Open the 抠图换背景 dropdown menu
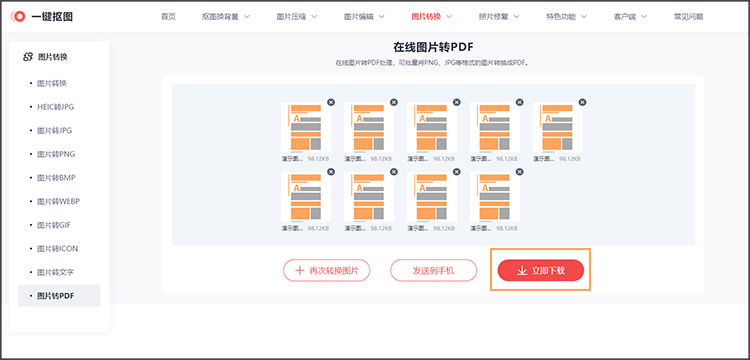 (226, 17)
